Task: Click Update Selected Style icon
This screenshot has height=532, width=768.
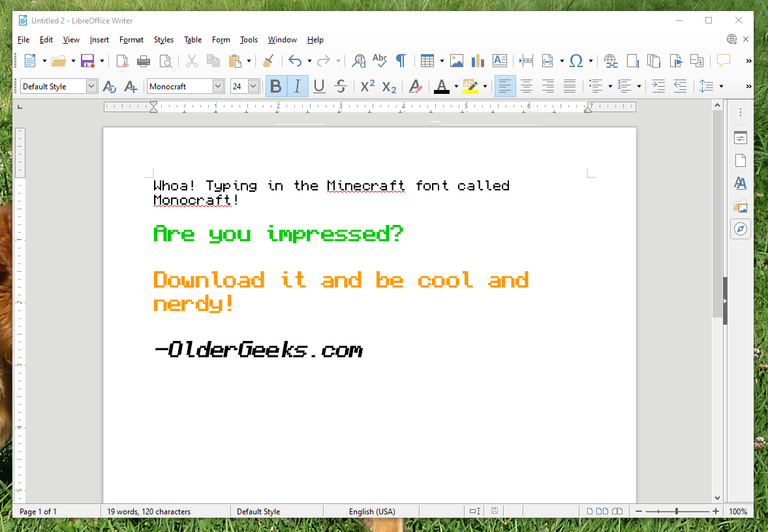Action: click(x=109, y=87)
